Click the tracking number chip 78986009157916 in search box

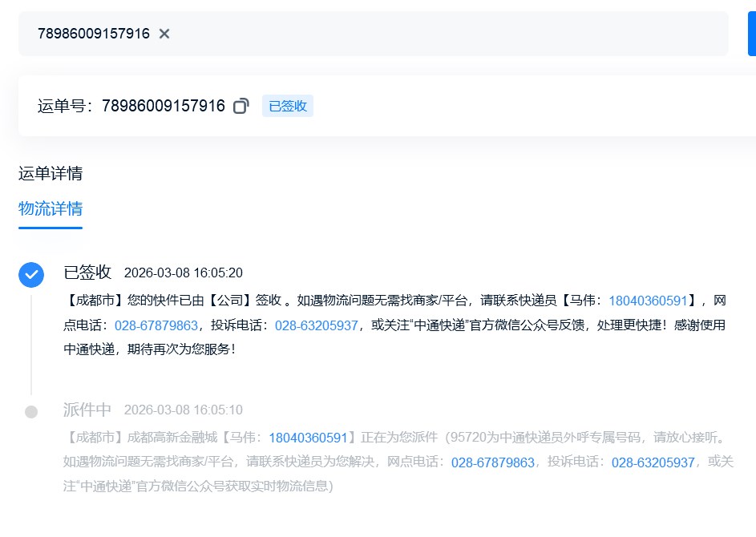(x=93, y=34)
